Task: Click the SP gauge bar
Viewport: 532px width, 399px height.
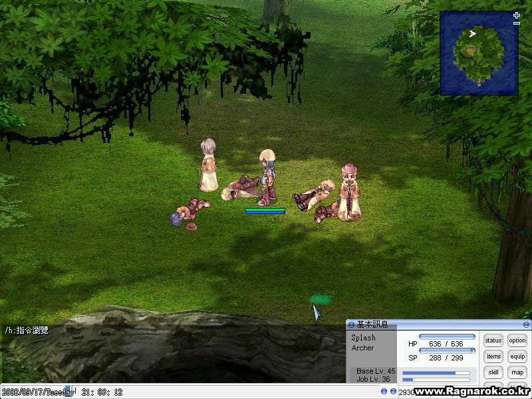Action: [x=447, y=350]
